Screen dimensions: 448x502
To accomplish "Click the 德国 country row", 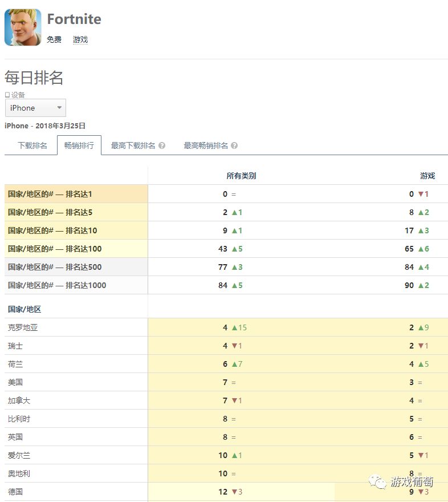I will [x=226, y=492].
